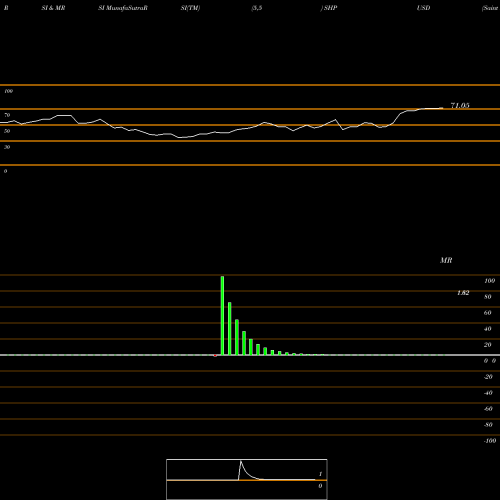Click the 1.62 value in MR panel
The height and width of the screenshot is (500, 500).
(x=463, y=293)
